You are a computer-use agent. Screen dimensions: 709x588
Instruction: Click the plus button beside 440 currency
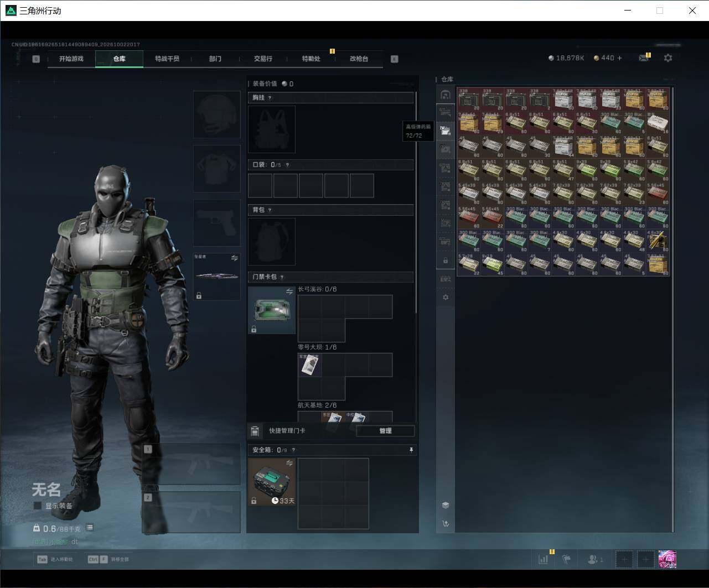click(x=619, y=58)
